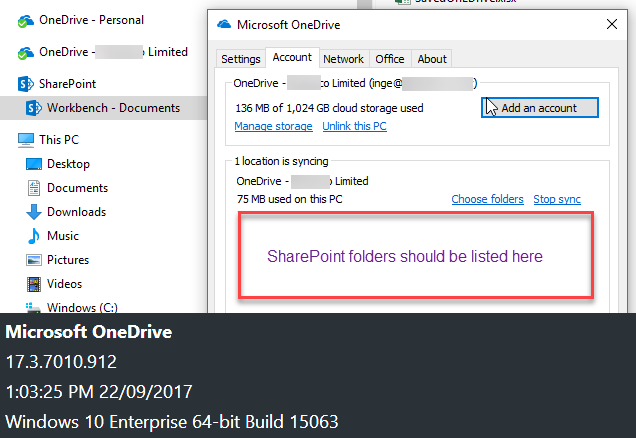Select the Windows (C:) drive

[82, 307]
